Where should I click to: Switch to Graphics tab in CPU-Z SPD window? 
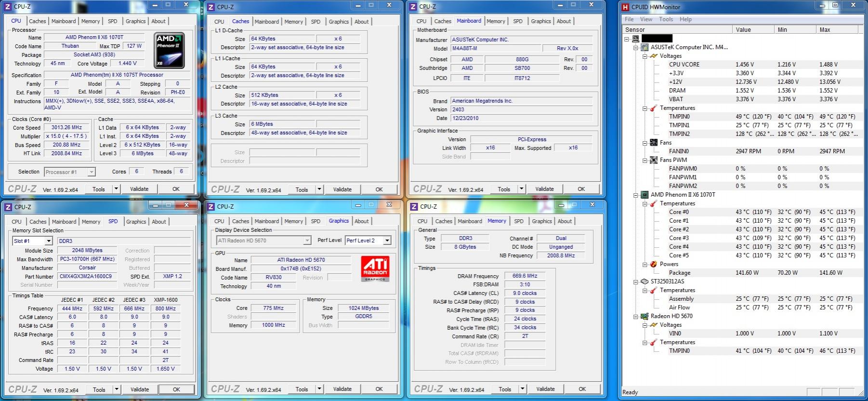136,222
